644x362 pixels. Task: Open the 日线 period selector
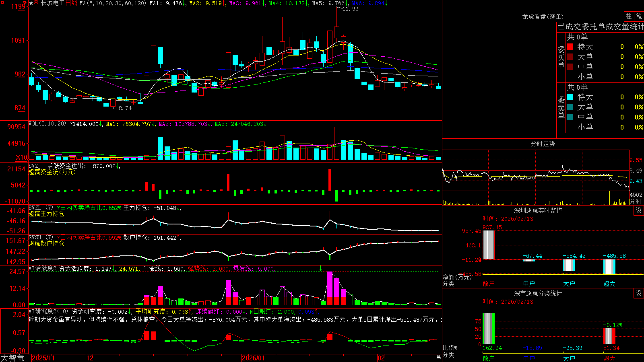tap(71, 3)
